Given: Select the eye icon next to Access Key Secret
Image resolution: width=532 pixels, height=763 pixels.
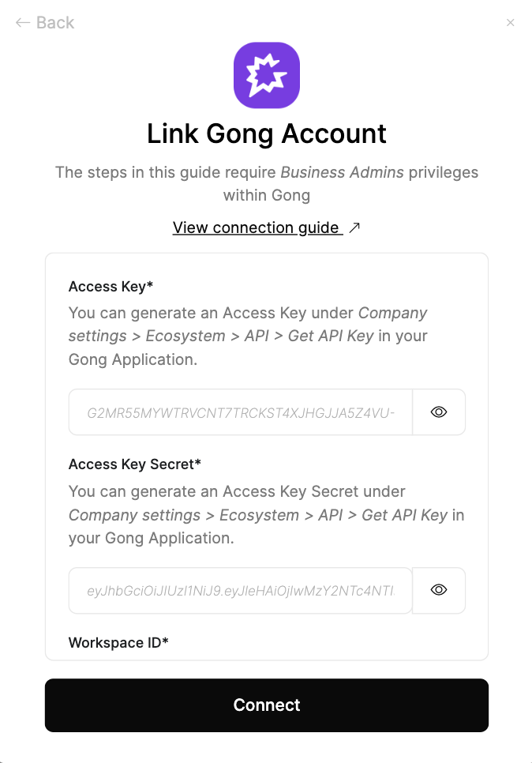Looking at the screenshot, I should point(439,590).
